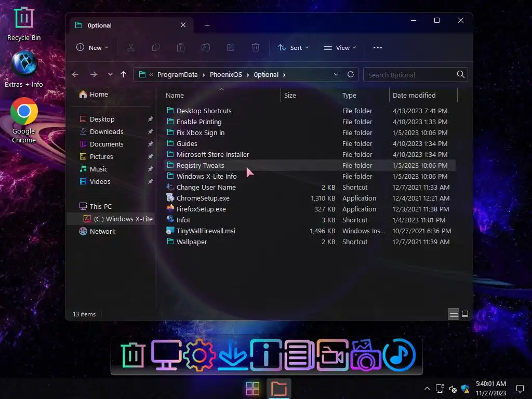The width and height of the screenshot is (532, 399).
Task: Go back with the left arrow
Action: pos(75,74)
